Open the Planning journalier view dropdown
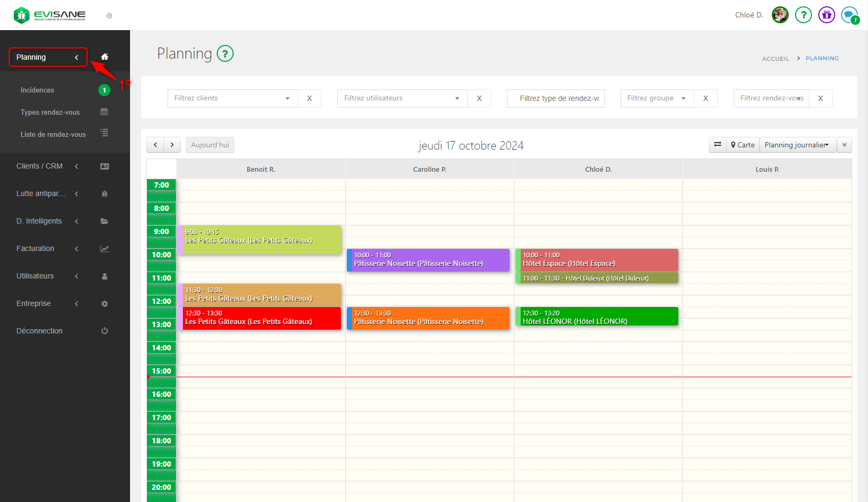This screenshot has width=868, height=502. pos(797,145)
